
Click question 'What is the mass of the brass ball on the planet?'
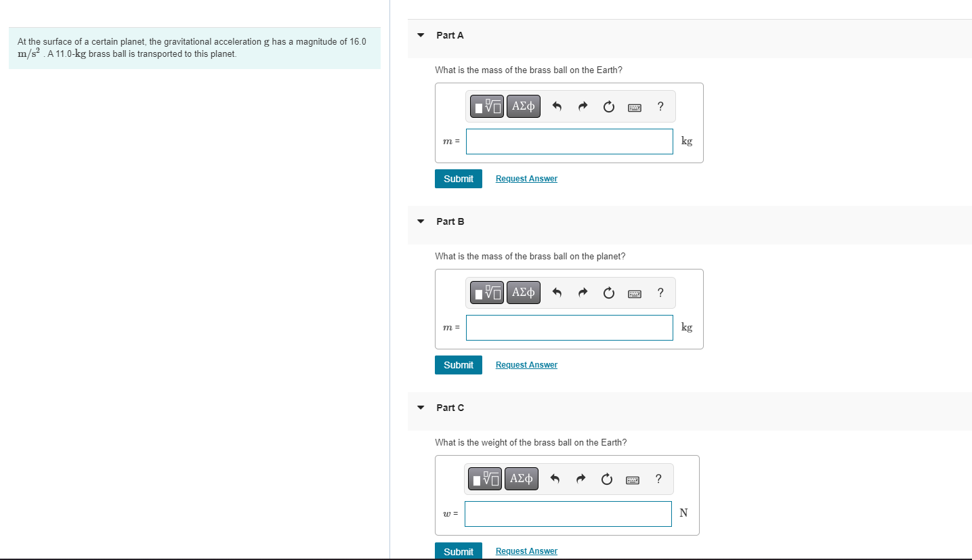530,256
